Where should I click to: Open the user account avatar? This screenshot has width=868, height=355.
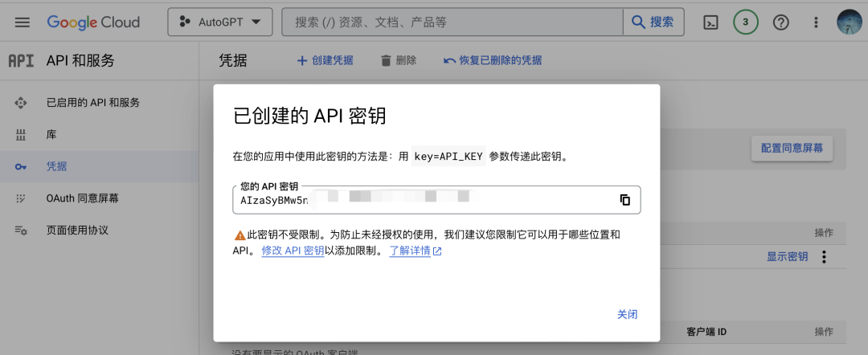click(850, 22)
